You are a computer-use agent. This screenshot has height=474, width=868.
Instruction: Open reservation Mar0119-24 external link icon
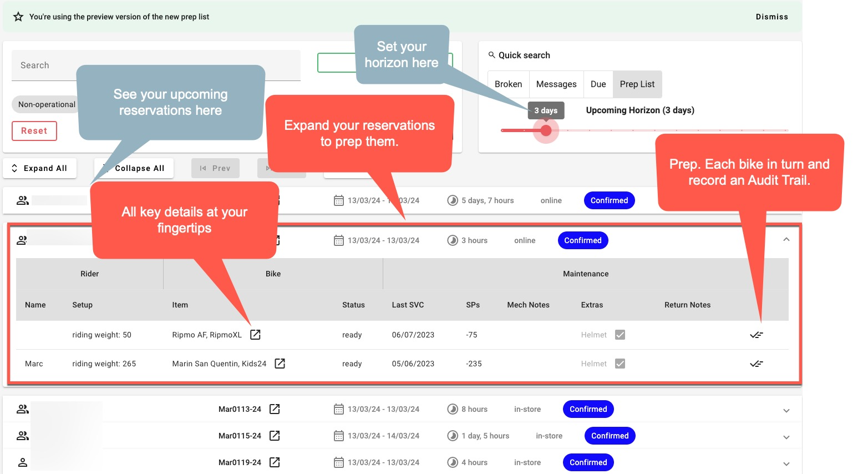[x=275, y=462]
